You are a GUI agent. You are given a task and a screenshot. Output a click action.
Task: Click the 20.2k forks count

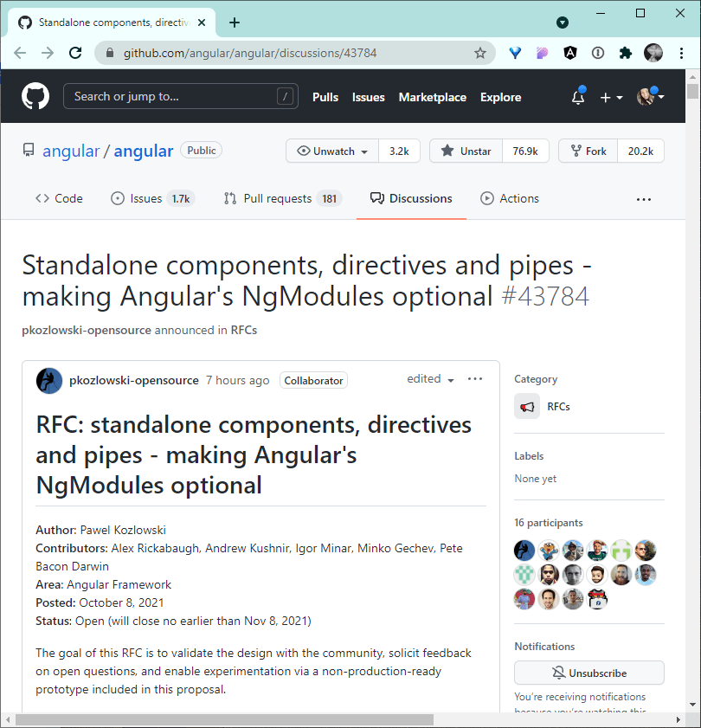(640, 151)
